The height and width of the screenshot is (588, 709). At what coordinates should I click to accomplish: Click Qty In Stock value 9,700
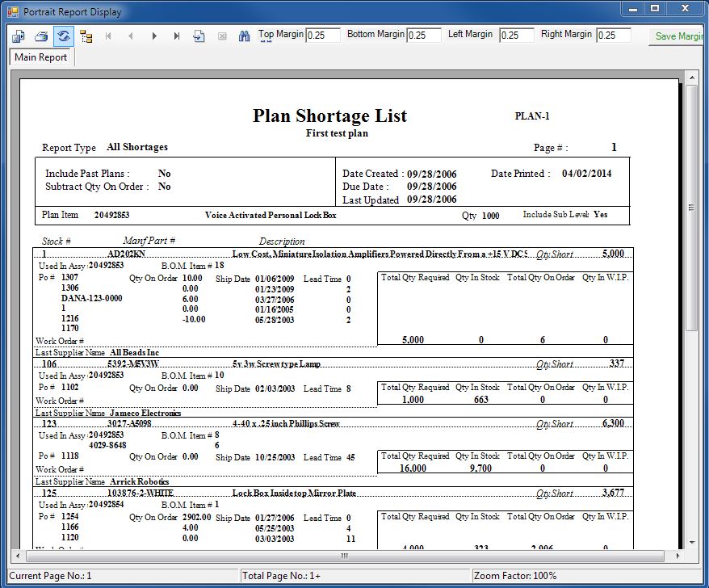pyautogui.click(x=480, y=468)
